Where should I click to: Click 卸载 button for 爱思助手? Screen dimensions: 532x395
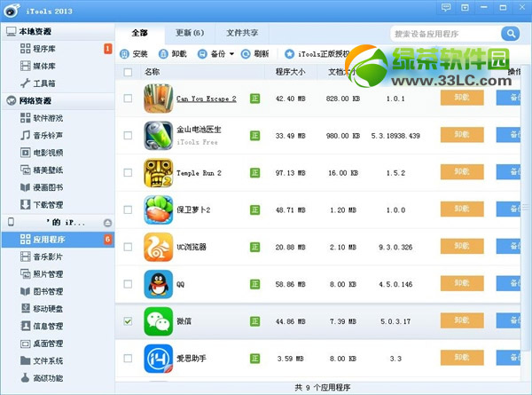tap(461, 359)
